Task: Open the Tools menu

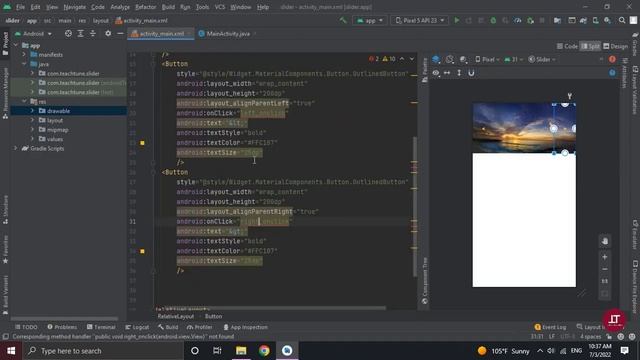Action: (202, 7)
